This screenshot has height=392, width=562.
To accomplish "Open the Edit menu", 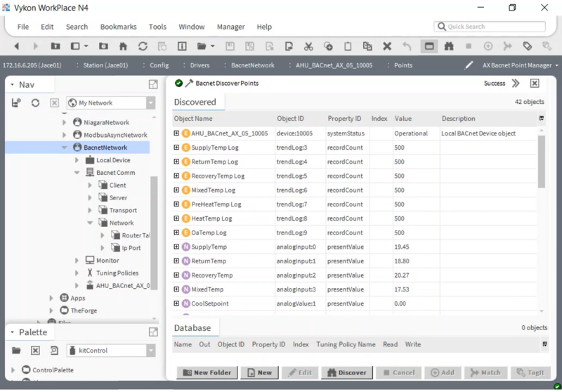I will pos(47,27).
